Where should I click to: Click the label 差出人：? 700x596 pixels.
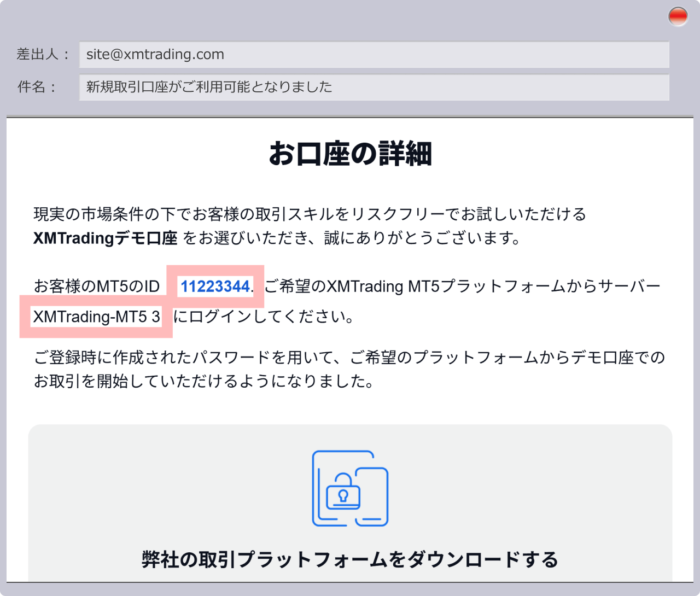click(x=43, y=55)
